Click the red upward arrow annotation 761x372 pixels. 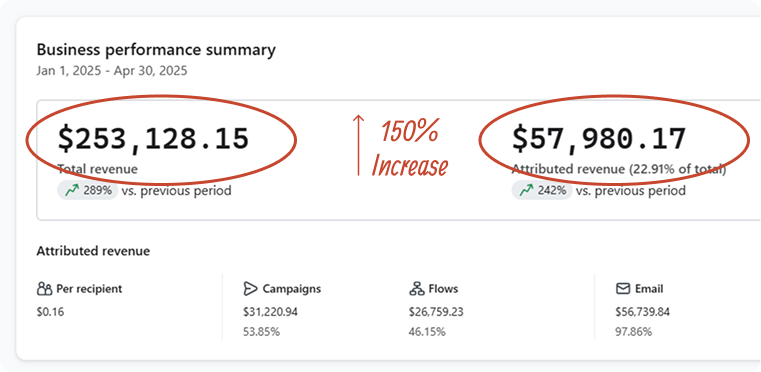coord(358,145)
